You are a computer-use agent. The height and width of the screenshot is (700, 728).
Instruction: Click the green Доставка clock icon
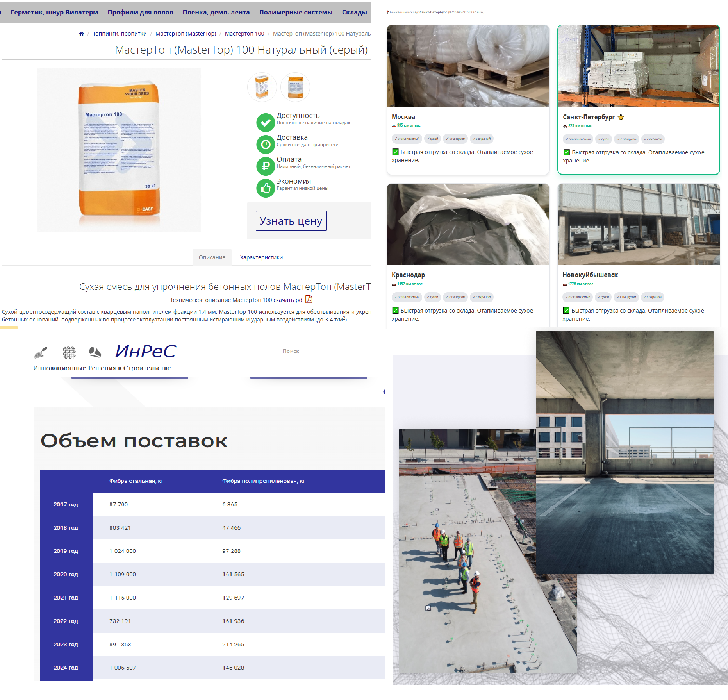(x=266, y=145)
